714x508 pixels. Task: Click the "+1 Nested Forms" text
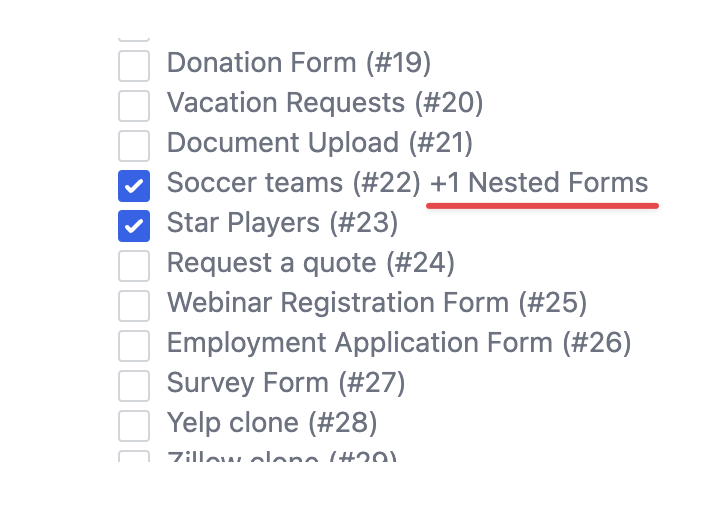coord(539,184)
